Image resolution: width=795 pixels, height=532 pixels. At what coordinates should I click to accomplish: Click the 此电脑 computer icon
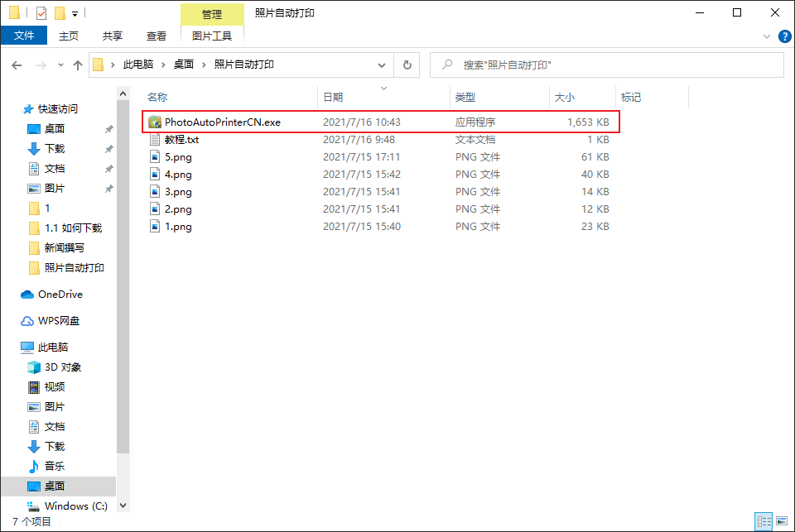[x=27, y=347]
